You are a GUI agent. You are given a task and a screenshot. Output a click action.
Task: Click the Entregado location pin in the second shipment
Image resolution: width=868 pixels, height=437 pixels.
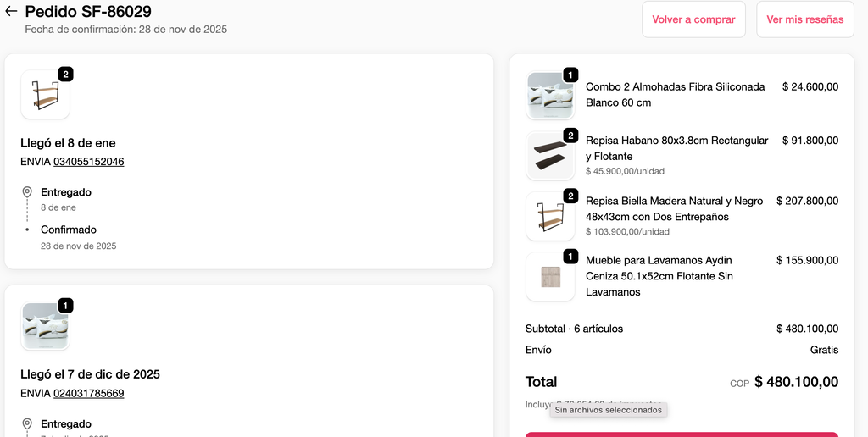[27, 424]
